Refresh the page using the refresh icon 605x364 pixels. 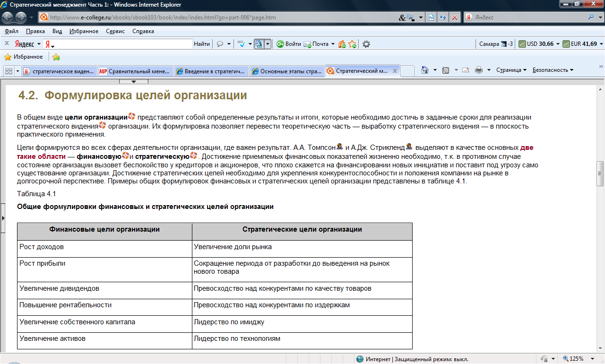click(443, 17)
